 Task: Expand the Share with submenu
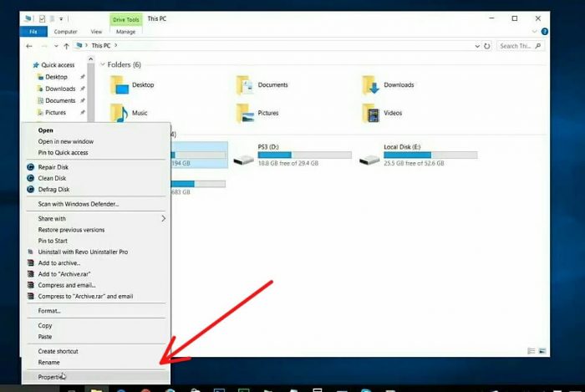(163, 218)
